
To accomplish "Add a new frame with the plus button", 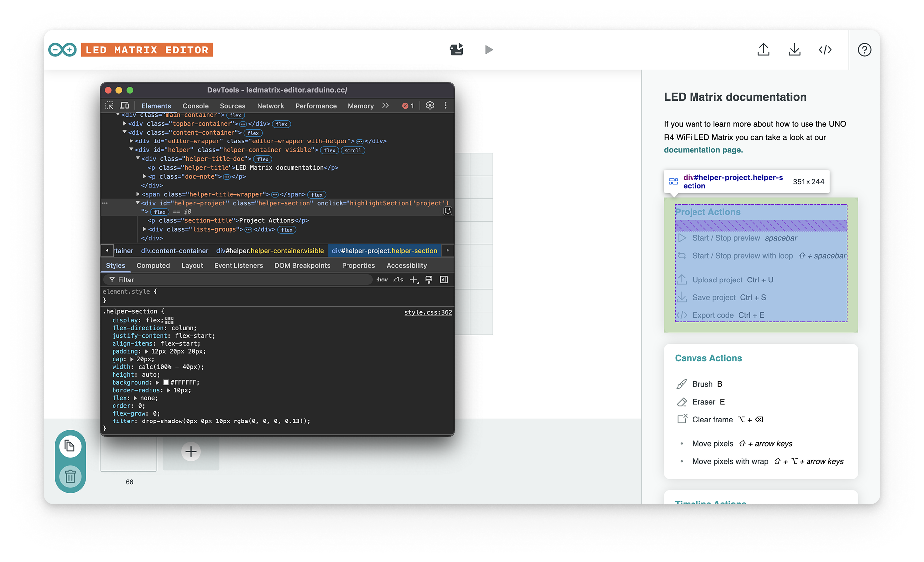I will pos(191,452).
